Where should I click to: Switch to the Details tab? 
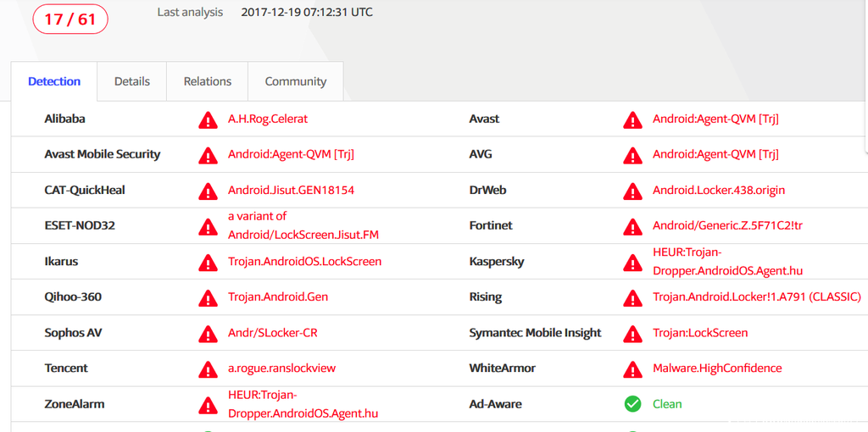(132, 81)
